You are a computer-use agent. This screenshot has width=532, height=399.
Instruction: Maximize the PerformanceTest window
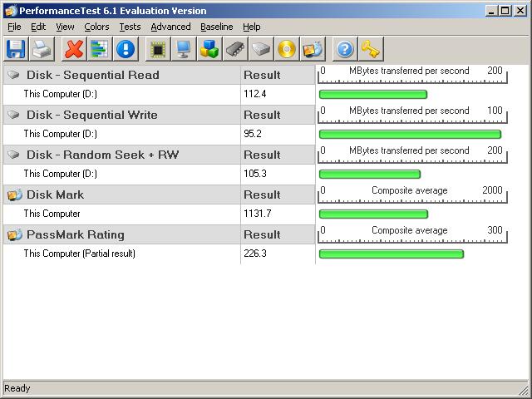505,11
